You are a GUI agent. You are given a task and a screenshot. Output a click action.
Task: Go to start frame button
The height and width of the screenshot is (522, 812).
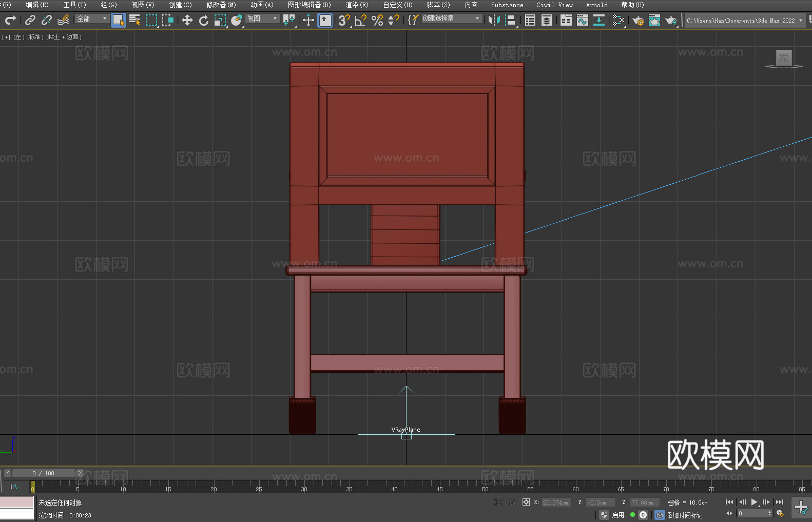point(729,502)
